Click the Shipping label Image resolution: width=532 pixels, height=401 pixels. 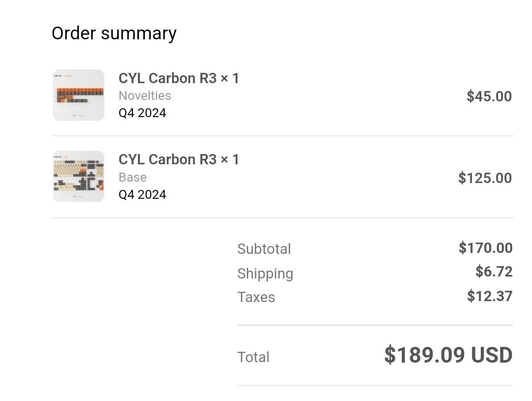tap(265, 273)
